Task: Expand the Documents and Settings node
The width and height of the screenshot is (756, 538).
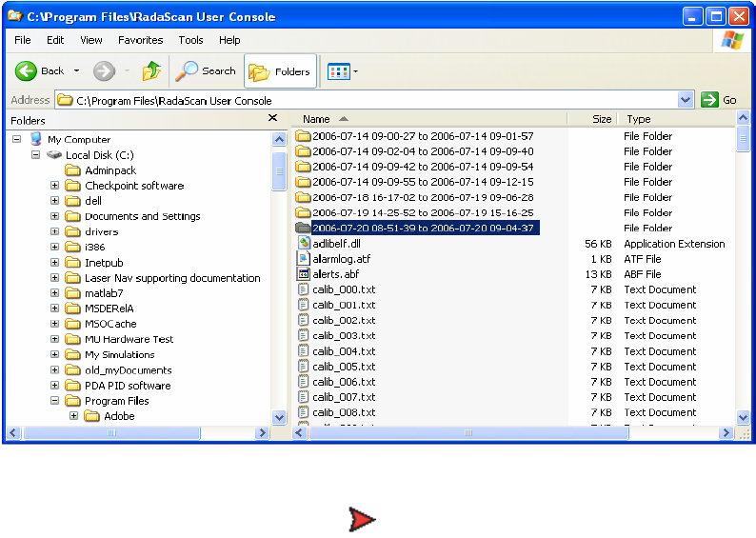Action: pyautogui.click(x=54, y=216)
